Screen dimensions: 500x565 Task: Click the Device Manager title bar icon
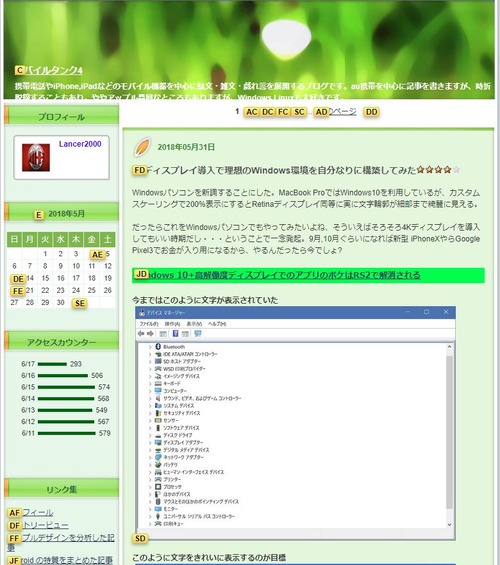click(142, 313)
